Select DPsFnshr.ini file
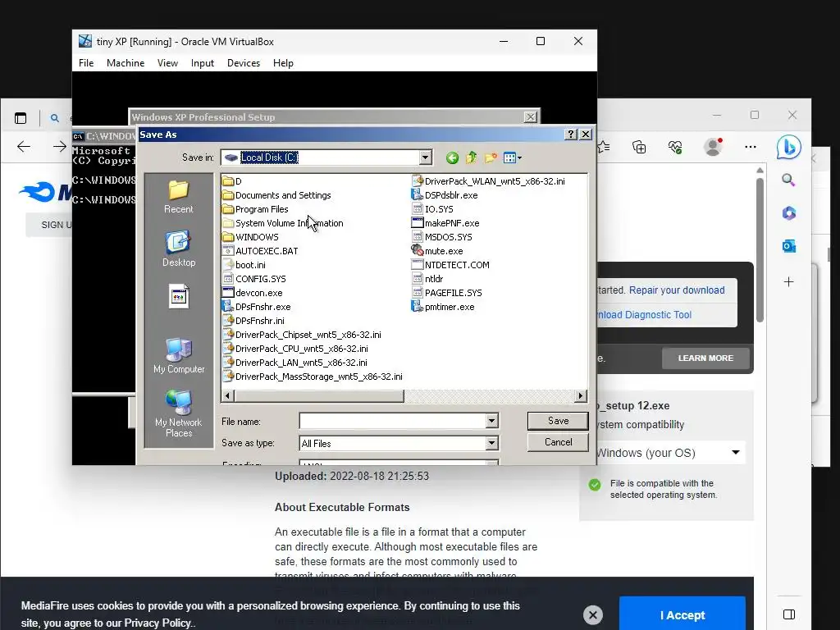 [253, 321]
